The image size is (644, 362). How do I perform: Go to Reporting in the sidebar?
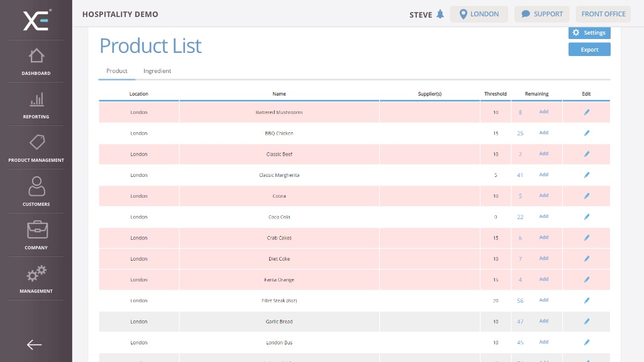tap(36, 105)
